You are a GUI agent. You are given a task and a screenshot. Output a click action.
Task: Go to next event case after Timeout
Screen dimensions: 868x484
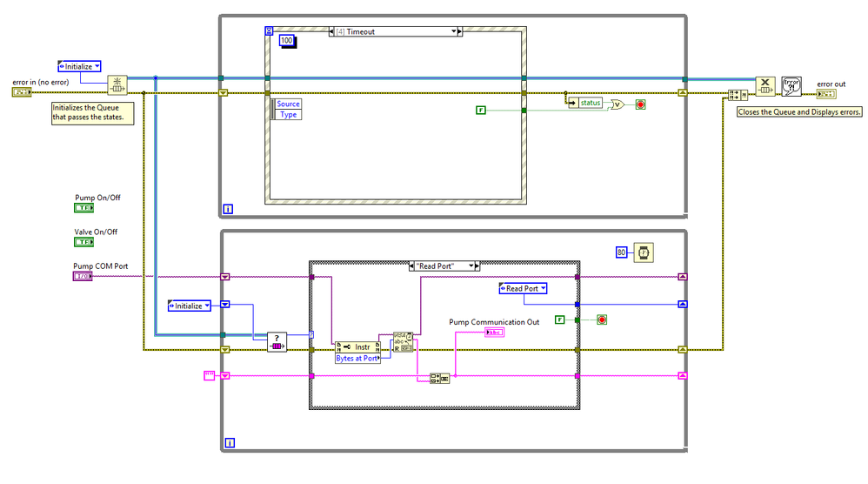pyautogui.click(x=459, y=31)
